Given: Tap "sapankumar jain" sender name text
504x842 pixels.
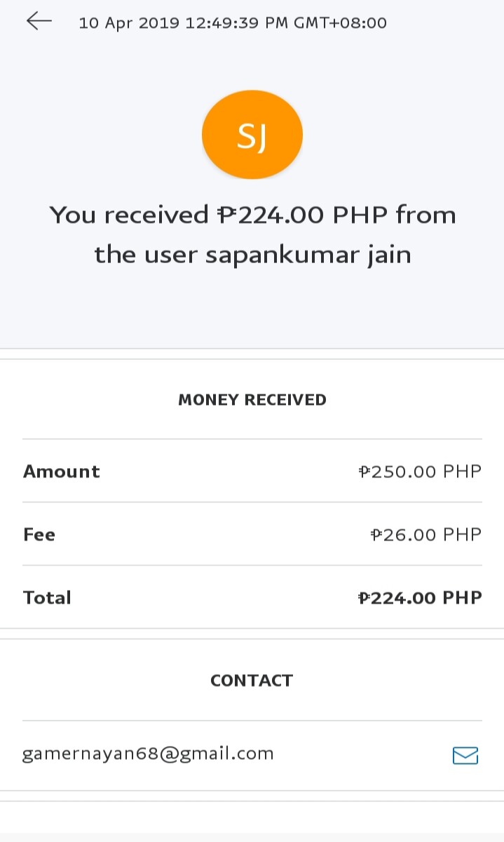Looking at the screenshot, I should click(x=308, y=255).
